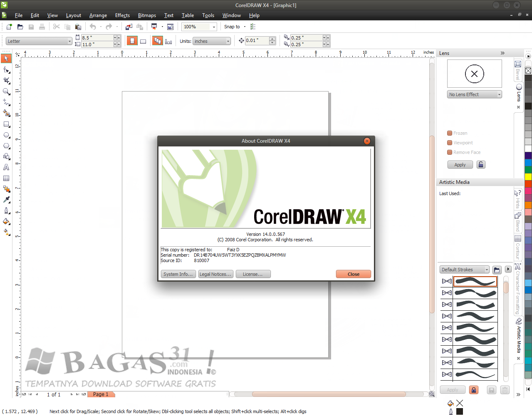Screen dimensions: 532x416
Task: Open the Artistic Media flyout arrow
Action: [x=508, y=269]
